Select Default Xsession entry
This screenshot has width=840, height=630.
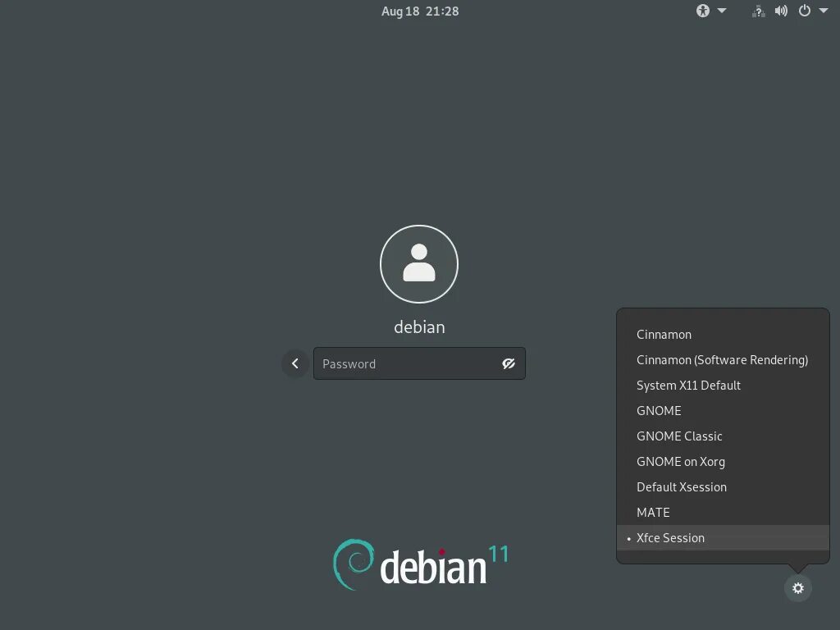pos(723,487)
